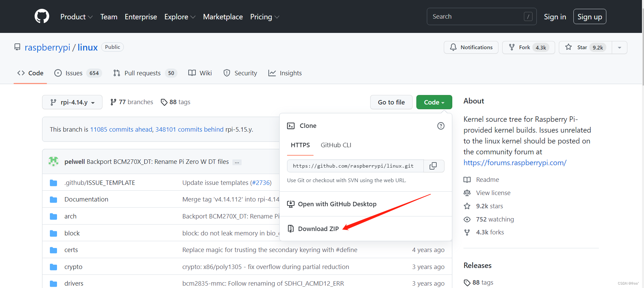Open 348101 commits behind link
This screenshot has width=644, height=288.
click(x=189, y=129)
